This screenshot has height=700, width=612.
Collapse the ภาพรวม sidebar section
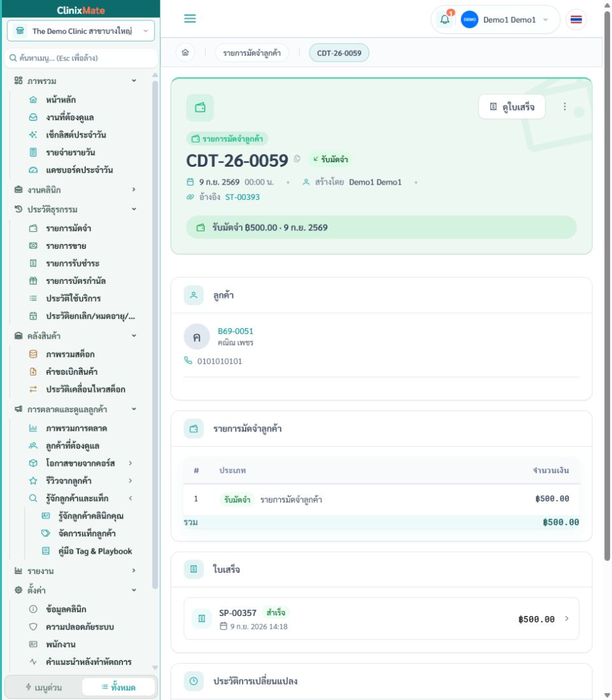click(76, 81)
